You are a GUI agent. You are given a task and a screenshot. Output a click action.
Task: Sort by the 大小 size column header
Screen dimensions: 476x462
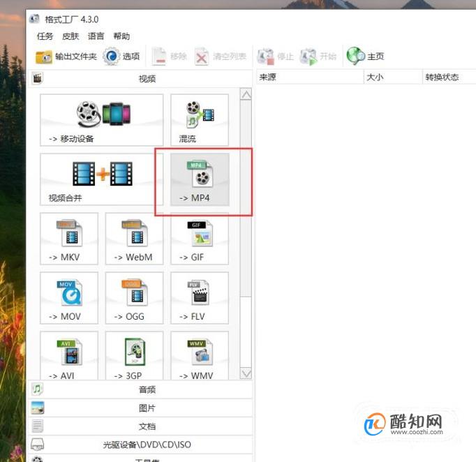[393, 77]
